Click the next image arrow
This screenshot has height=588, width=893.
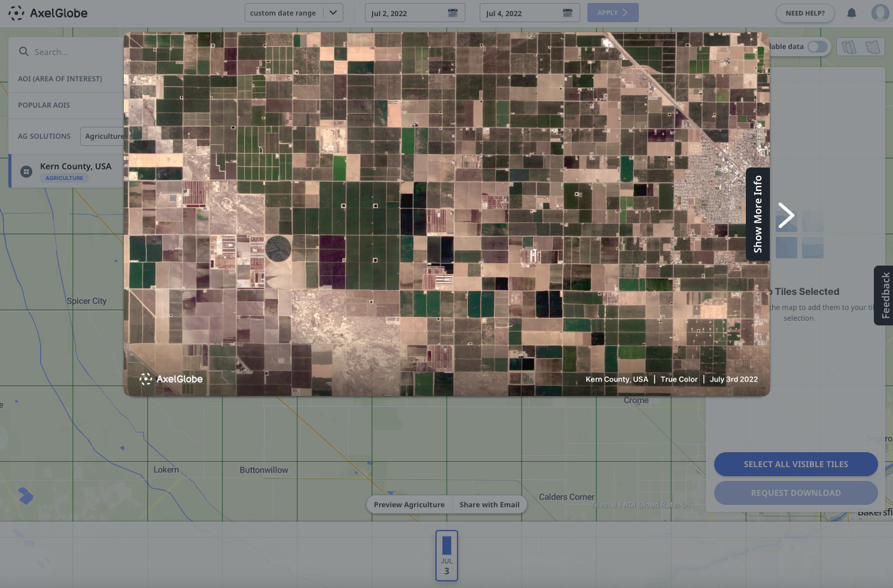(x=786, y=215)
